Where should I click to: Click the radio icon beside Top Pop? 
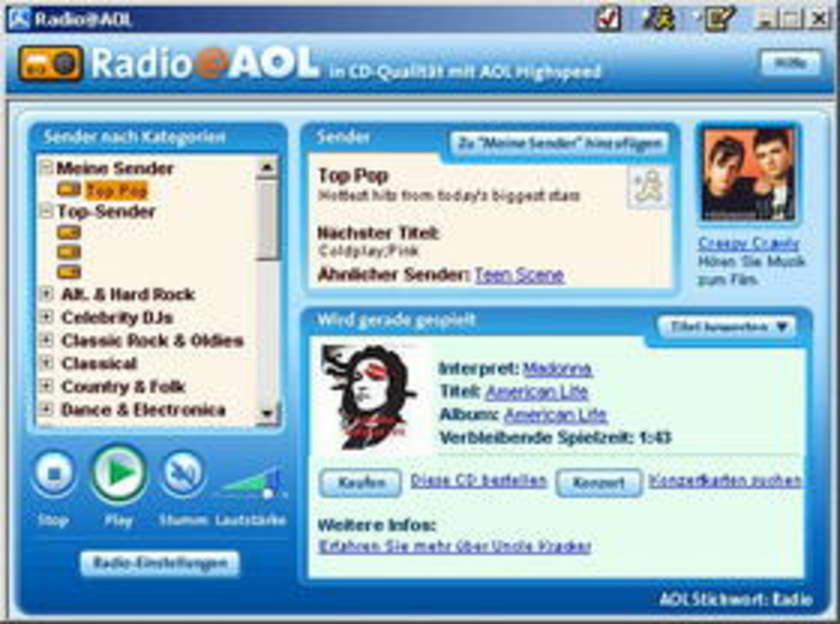point(69,189)
